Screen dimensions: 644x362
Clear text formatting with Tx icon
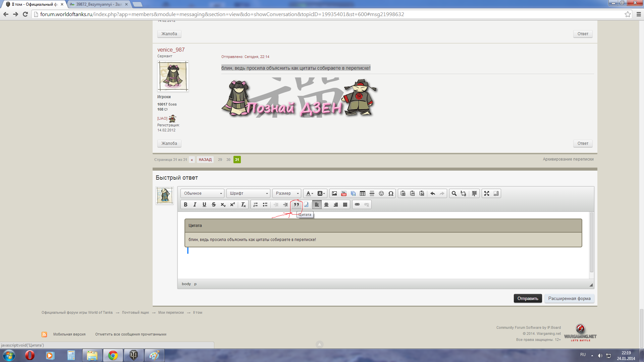pyautogui.click(x=244, y=204)
